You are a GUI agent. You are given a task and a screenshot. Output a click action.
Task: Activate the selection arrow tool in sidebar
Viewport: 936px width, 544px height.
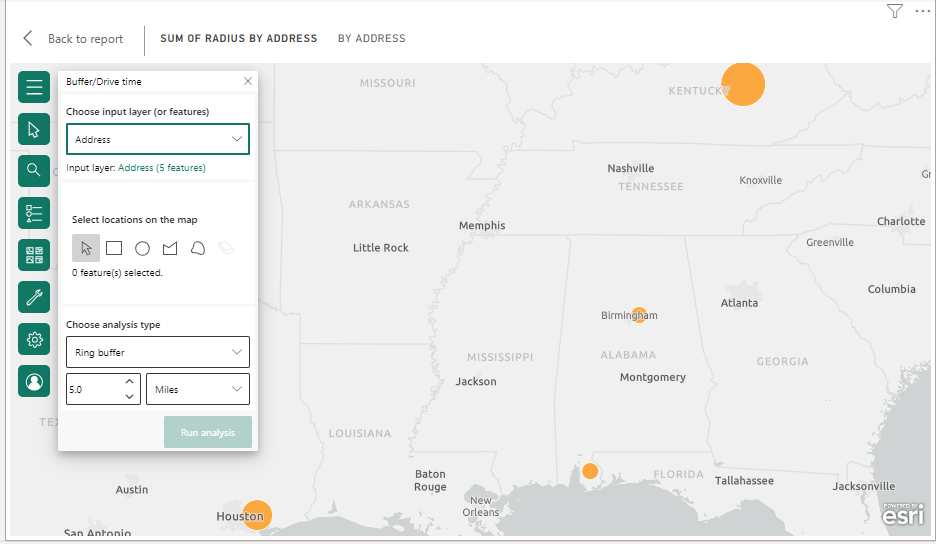click(x=34, y=129)
